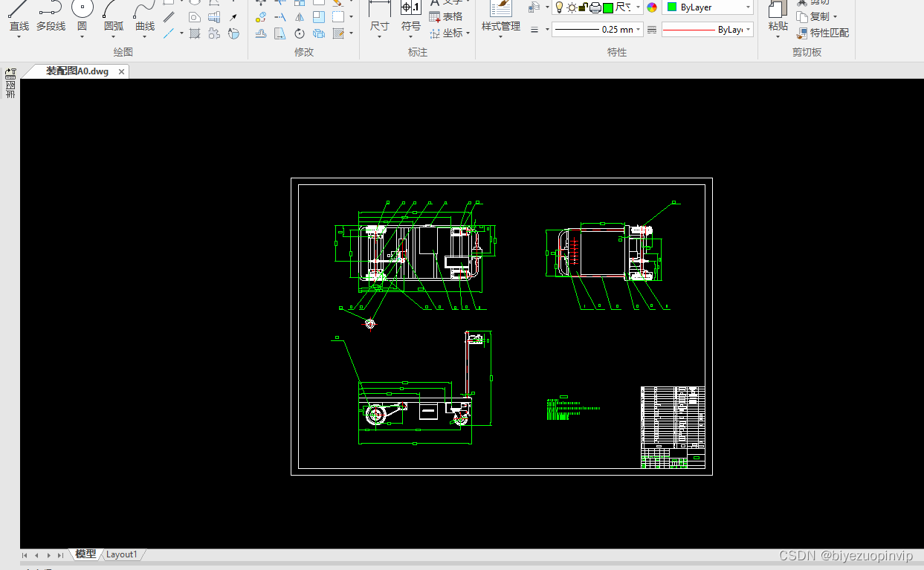924x570 pixels.
Task: Click the layer properties icon
Action: pyautogui.click(x=534, y=7)
